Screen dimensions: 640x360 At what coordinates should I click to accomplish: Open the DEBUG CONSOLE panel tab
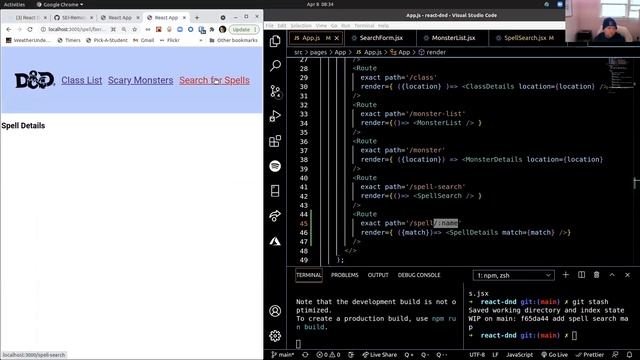tap(419, 275)
